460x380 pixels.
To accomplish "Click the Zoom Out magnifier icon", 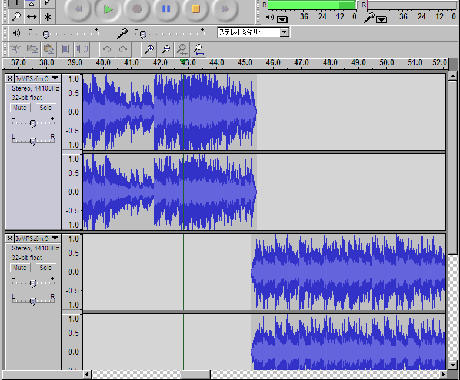I will [x=166, y=50].
